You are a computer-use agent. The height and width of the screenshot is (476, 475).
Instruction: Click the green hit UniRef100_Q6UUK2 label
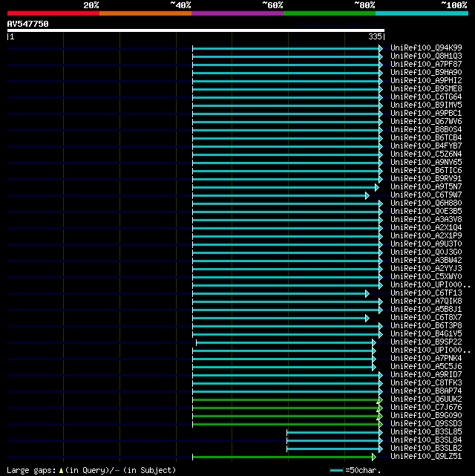click(x=426, y=400)
